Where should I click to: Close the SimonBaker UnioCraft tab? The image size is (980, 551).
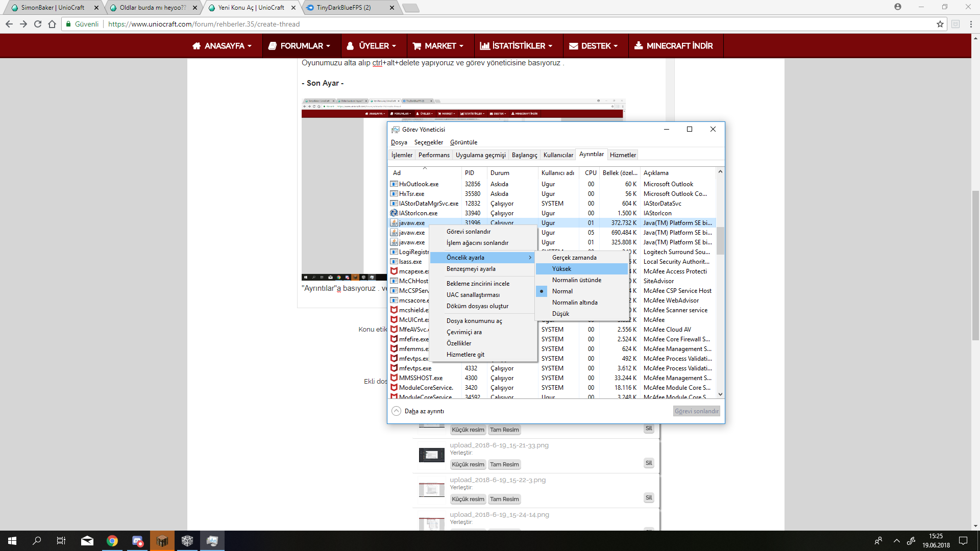(96, 8)
